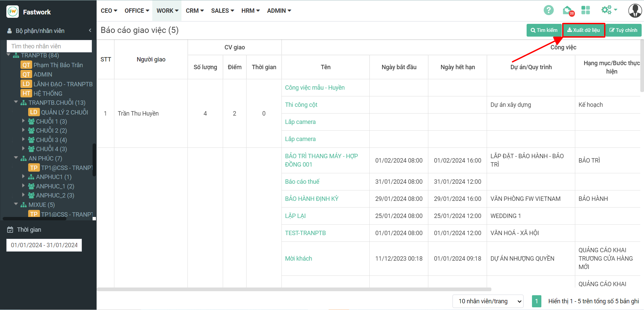Collapse sidebar using the chevron arrow
The width and height of the screenshot is (644, 310).
(90, 31)
